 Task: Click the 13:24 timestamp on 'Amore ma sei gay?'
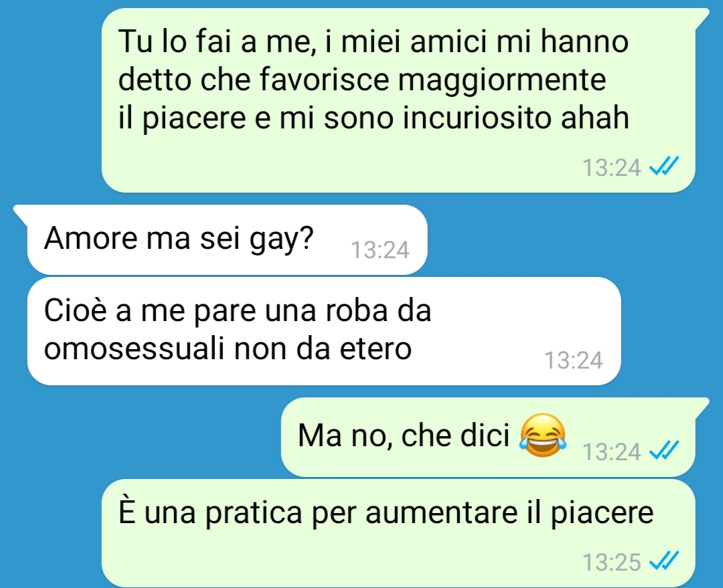pos(380,250)
